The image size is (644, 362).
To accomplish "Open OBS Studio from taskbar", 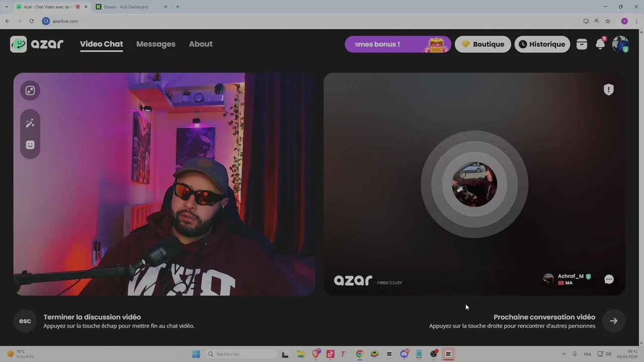I will point(434,354).
